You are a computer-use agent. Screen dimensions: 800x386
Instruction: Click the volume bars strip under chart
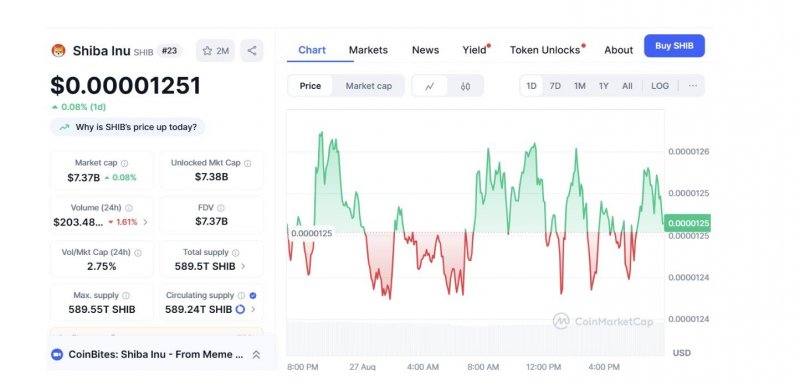[x=475, y=339]
